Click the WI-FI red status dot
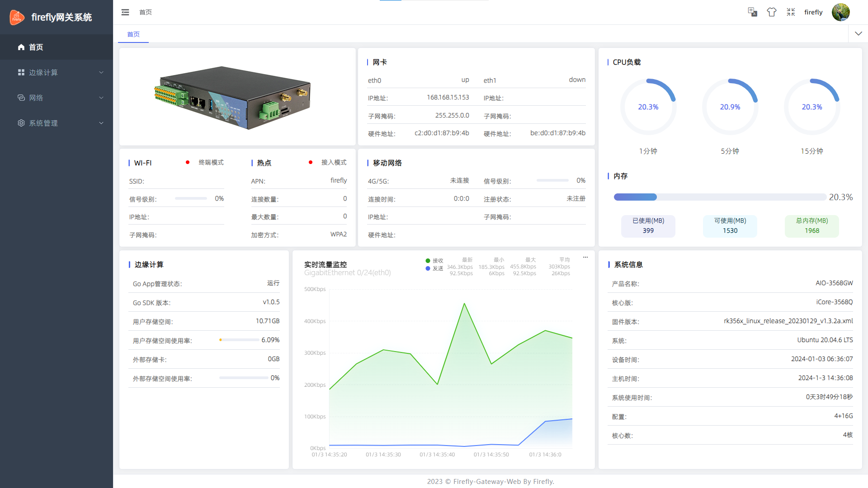 coord(188,162)
